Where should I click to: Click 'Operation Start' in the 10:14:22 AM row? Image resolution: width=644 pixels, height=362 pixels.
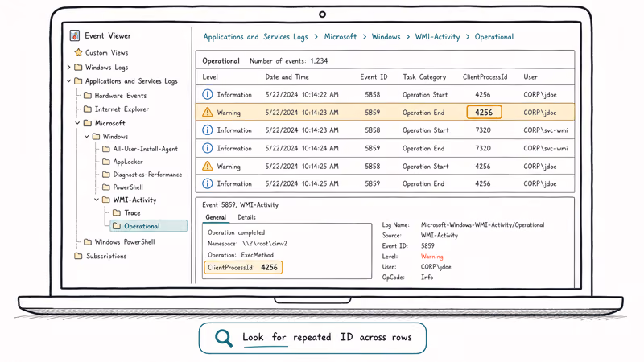pyautogui.click(x=425, y=94)
